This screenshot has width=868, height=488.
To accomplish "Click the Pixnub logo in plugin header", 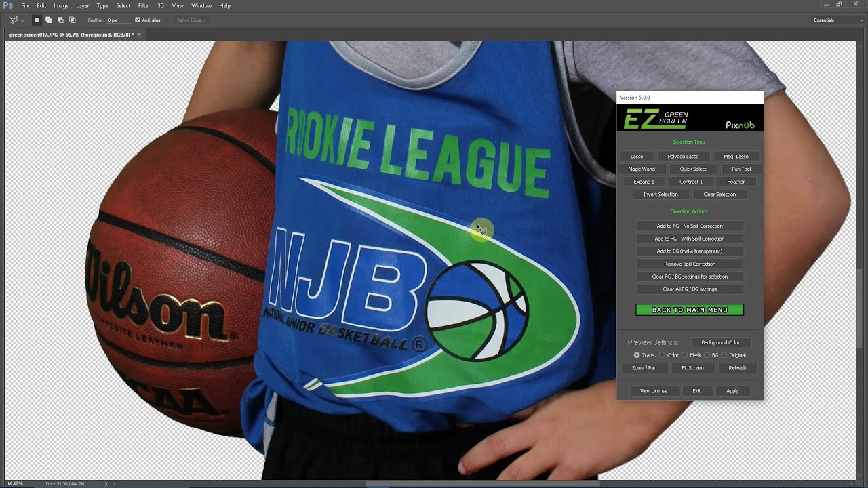I will (740, 125).
